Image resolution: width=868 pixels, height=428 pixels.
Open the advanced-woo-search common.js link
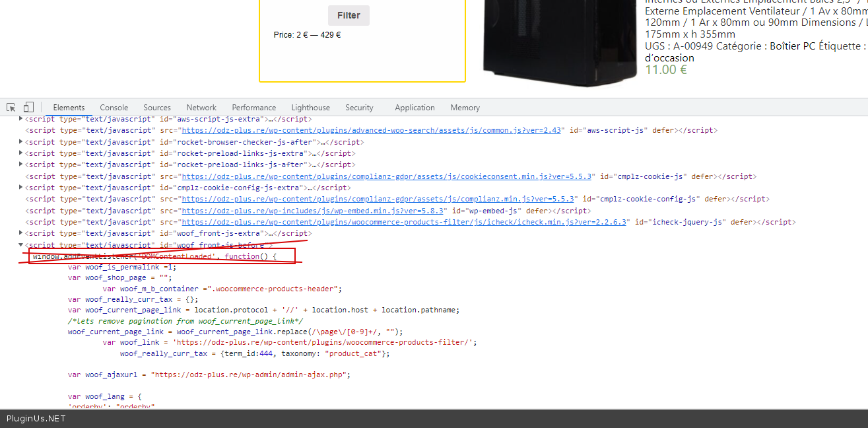(x=372, y=131)
